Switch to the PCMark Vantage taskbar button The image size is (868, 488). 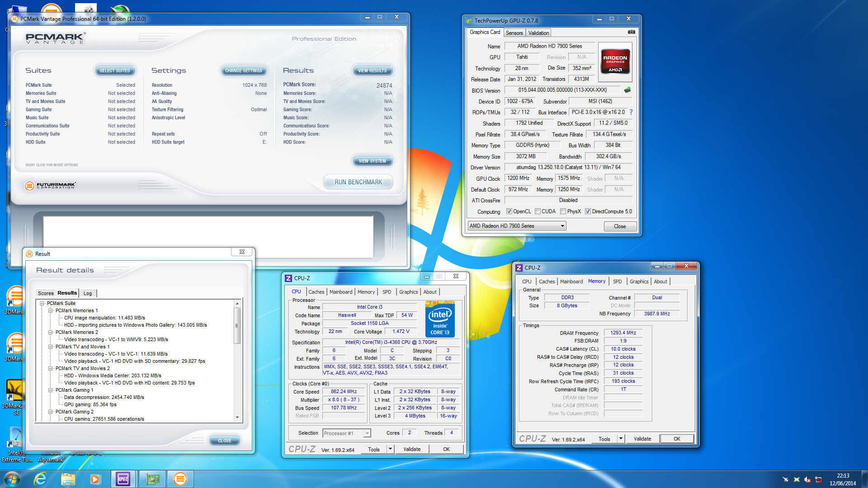pos(180,479)
